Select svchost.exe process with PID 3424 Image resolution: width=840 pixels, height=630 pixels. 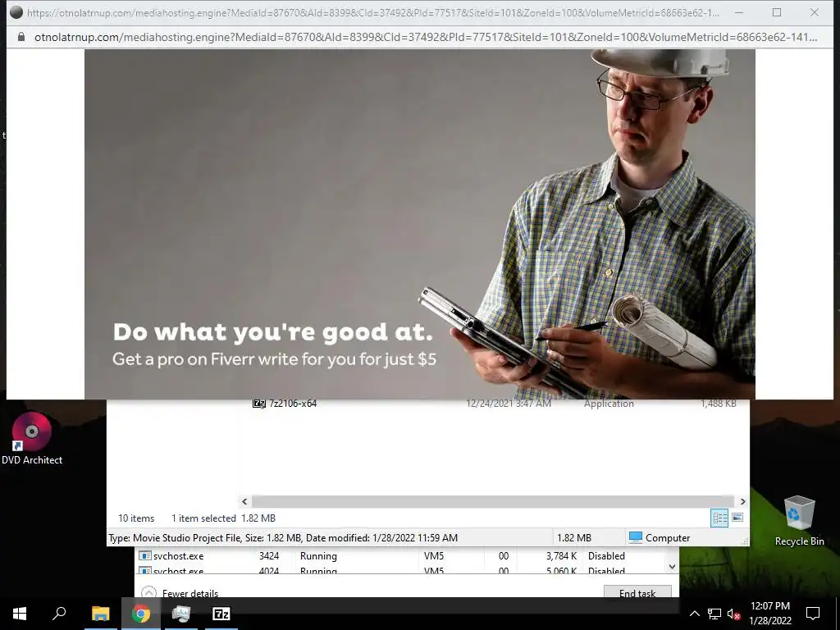pos(178,556)
